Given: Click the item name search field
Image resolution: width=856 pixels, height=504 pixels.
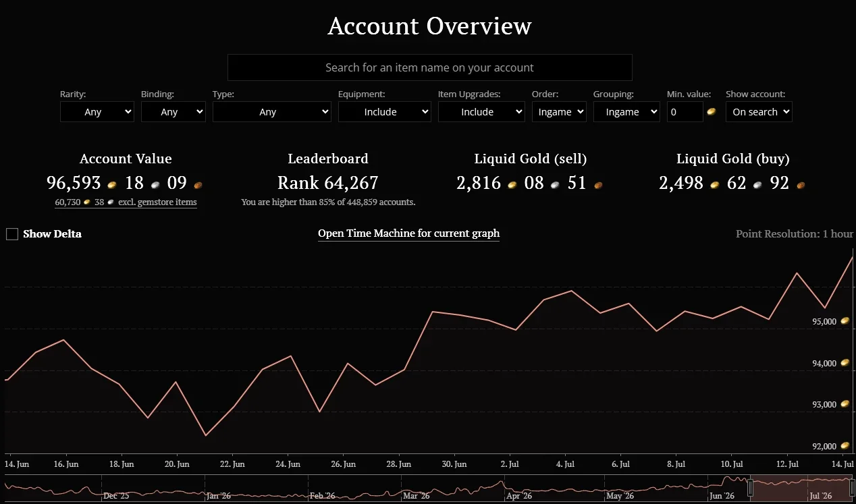Looking at the screenshot, I should point(429,67).
